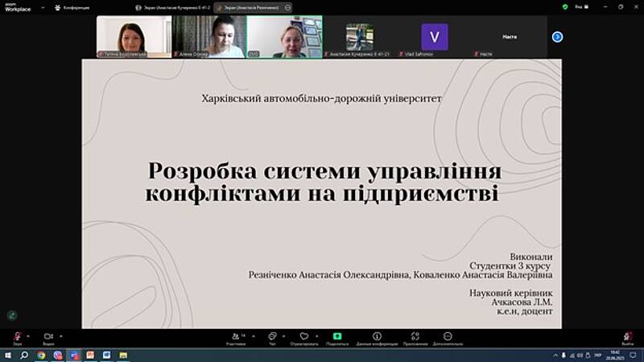Click slide title 'Розробка системи управління'
This screenshot has width=644, height=362.
coord(324,171)
